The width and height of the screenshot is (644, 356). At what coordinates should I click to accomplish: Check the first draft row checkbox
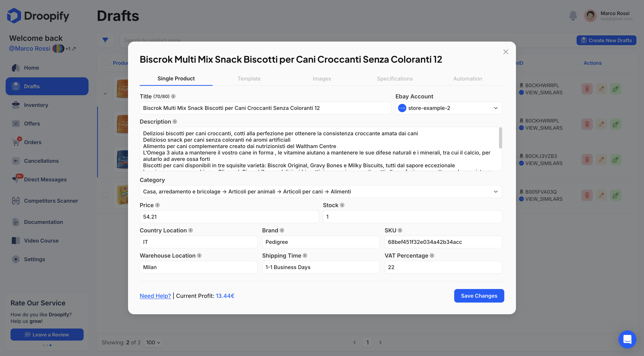[x=105, y=86]
